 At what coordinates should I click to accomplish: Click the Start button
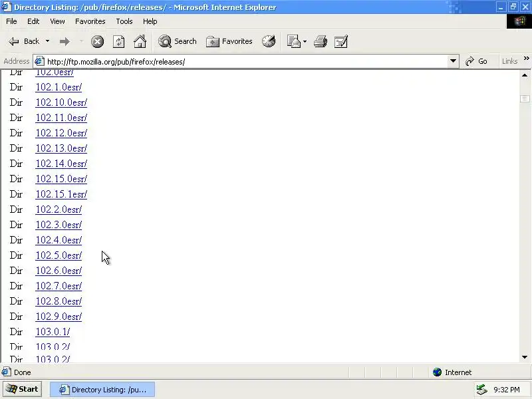coord(23,389)
